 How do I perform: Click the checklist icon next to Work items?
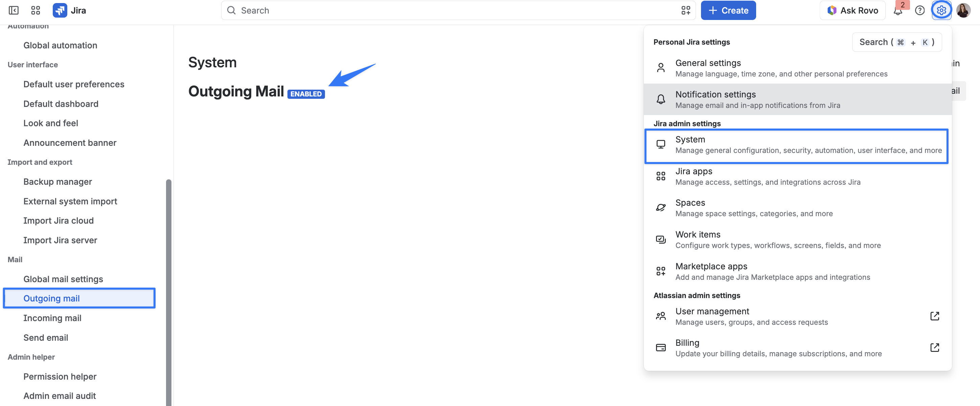[661, 239]
